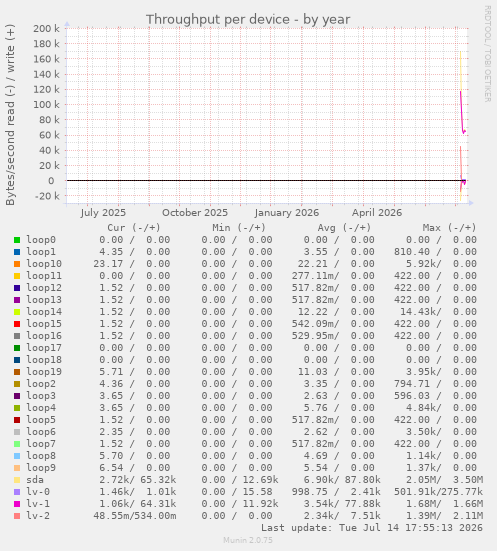
Task: Click loop1 max value '810.40'
Action: pos(412,252)
